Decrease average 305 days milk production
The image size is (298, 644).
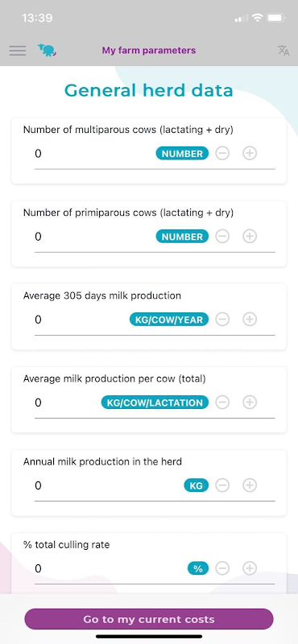[x=222, y=320]
